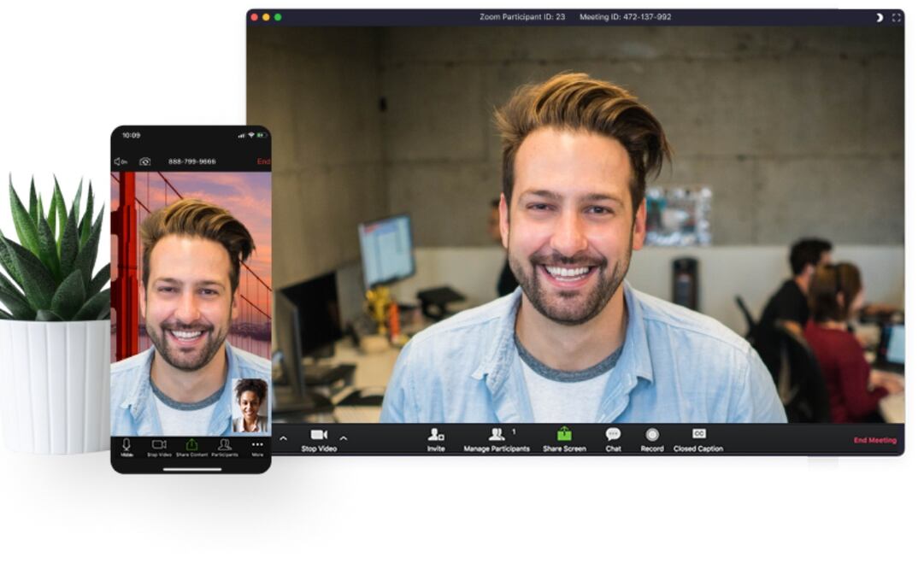This screenshot has height=569, width=924.
Task: Flip the camera on the phone
Action: 144,161
